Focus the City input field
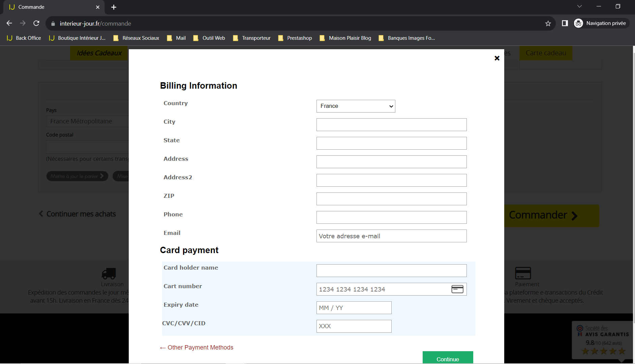Image resolution: width=635 pixels, height=364 pixels. [x=391, y=125]
